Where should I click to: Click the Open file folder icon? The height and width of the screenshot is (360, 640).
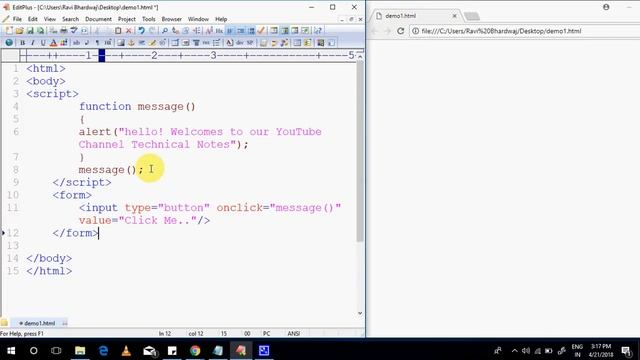click(19, 31)
